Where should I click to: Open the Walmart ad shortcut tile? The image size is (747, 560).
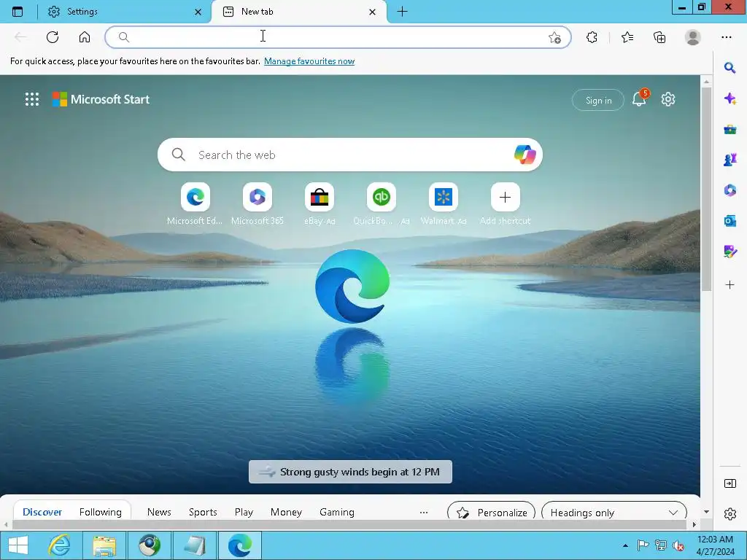[x=443, y=204]
